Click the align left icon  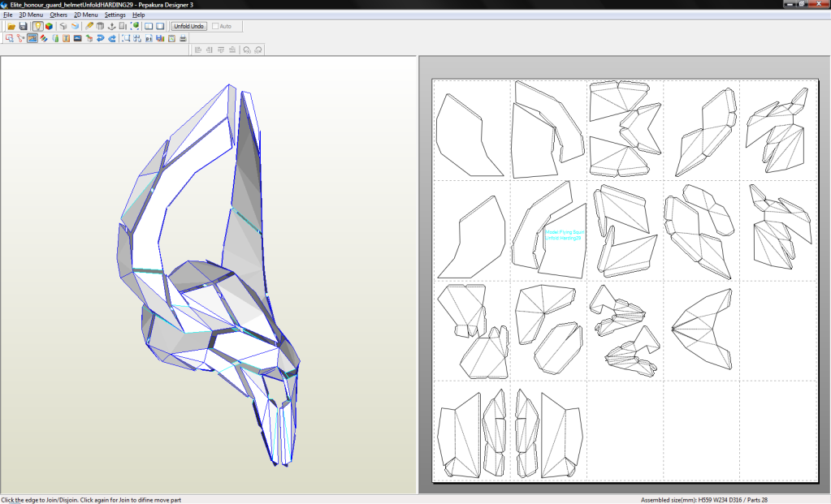click(198, 50)
